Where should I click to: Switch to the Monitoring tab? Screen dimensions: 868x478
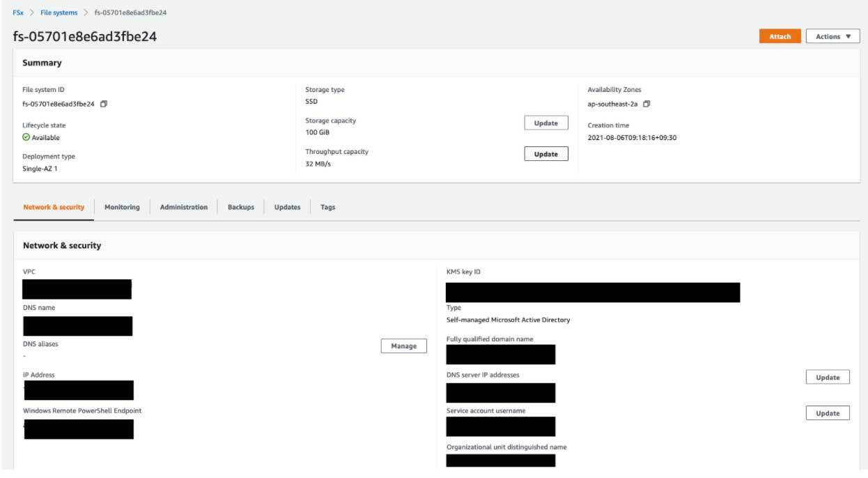[122, 207]
